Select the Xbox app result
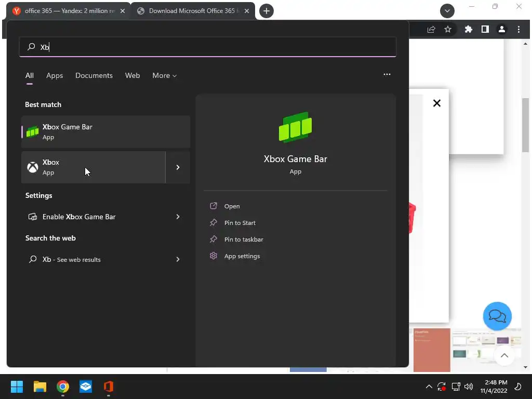The image size is (532, 399). 94,167
